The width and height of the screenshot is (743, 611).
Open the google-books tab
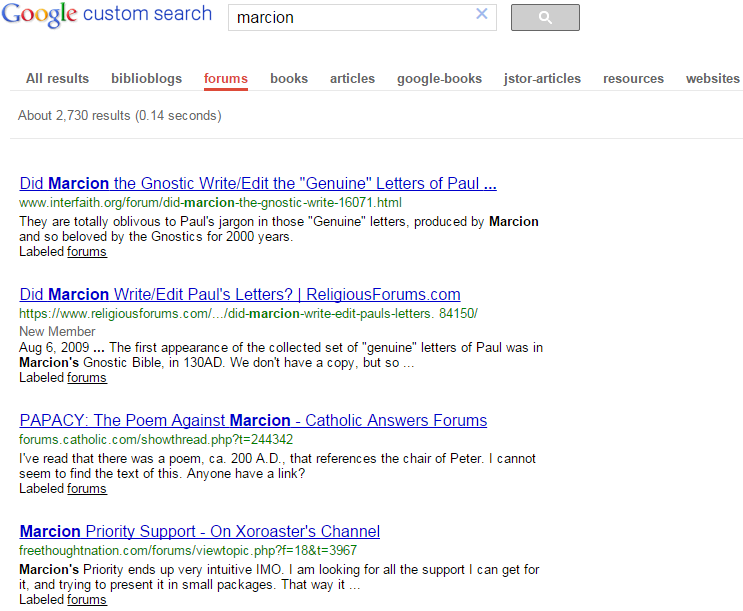[439, 78]
